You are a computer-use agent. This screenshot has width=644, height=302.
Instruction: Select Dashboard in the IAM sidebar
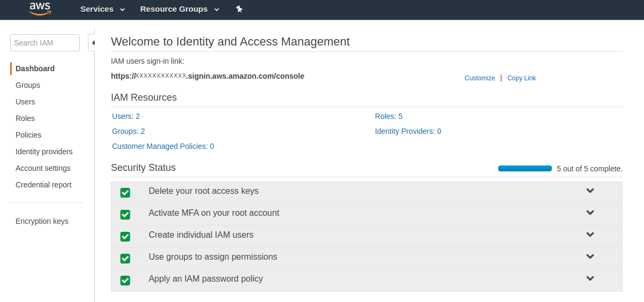tap(35, 69)
